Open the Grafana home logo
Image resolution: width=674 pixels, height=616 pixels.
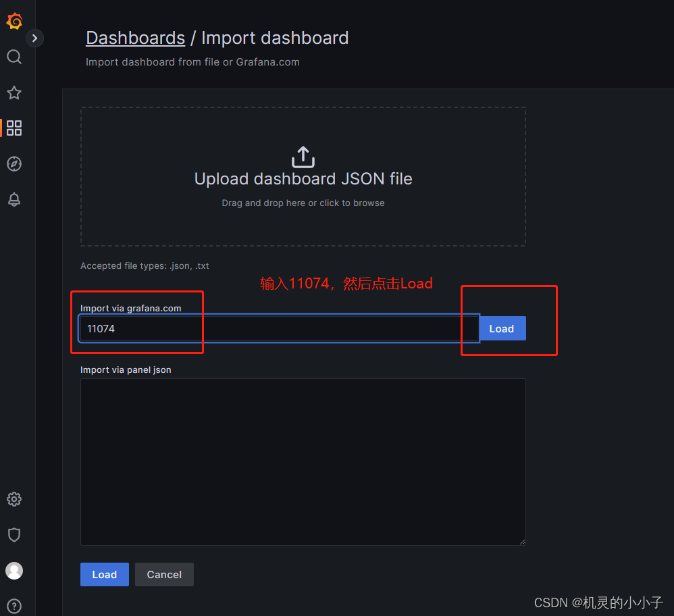pyautogui.click(x=14, y=21)
